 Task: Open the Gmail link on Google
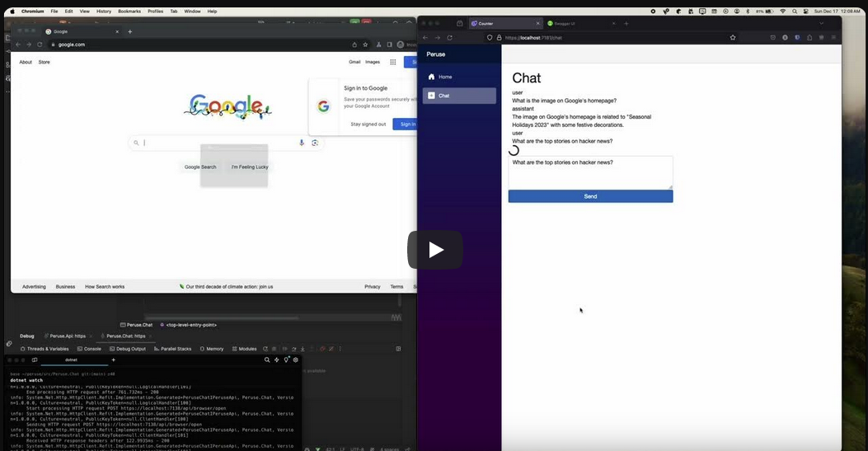354,62
